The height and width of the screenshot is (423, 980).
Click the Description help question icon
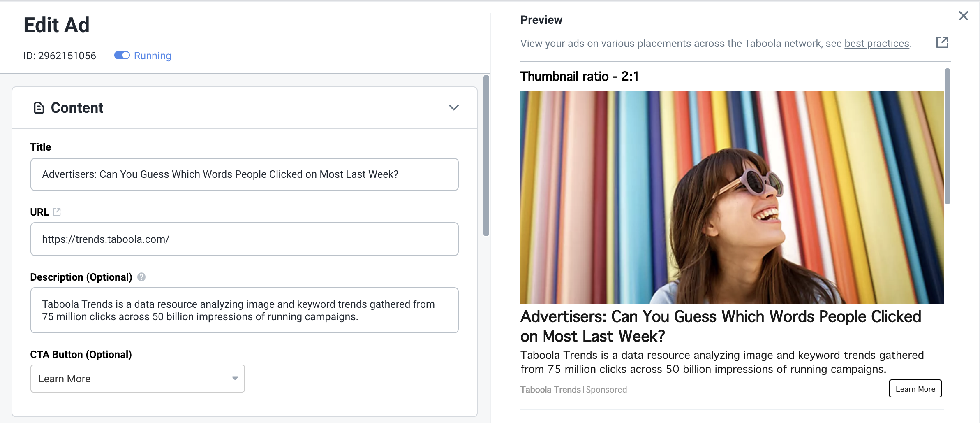point(141,277)
